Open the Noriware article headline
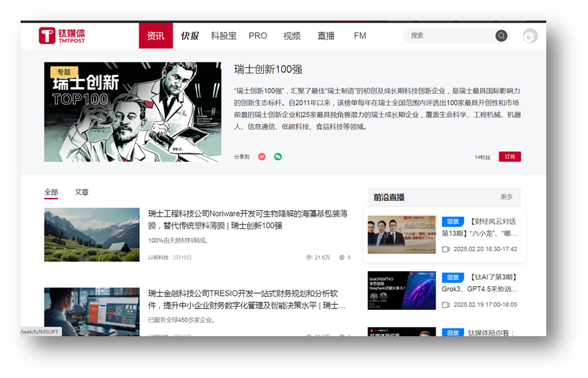The height and width of the screenshot is (378, 588). (248, 219)
